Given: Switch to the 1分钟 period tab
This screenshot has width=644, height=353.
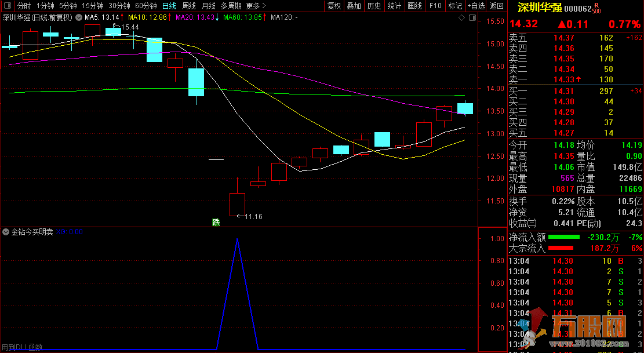Looking at the screenshot, I should pos(45,6).
